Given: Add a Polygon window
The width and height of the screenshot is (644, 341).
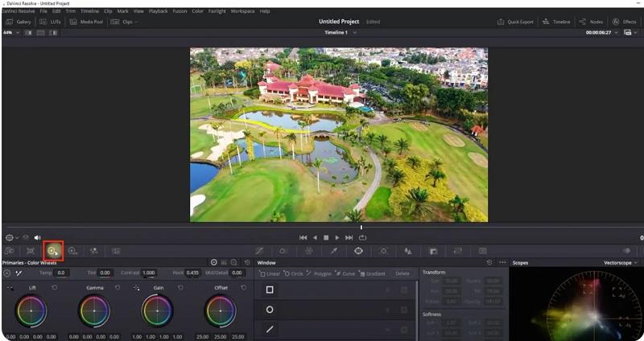Looking at the screenshot, I should point(319,273).
